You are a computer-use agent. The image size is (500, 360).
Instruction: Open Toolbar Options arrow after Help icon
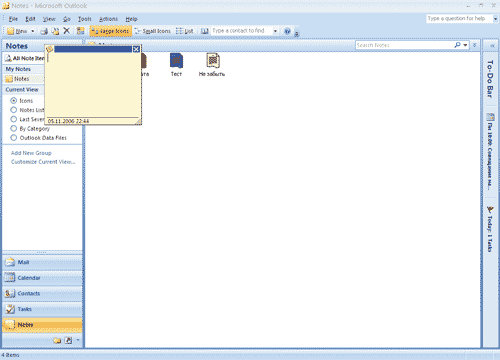[296, 33]
